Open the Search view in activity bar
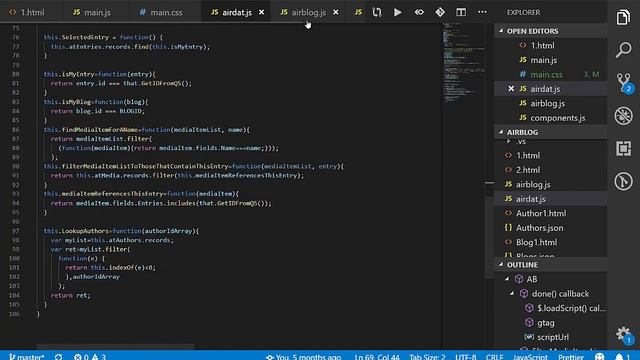Image resolution: width=640 pixels, height=360 pixels. [x=623, y=50]
